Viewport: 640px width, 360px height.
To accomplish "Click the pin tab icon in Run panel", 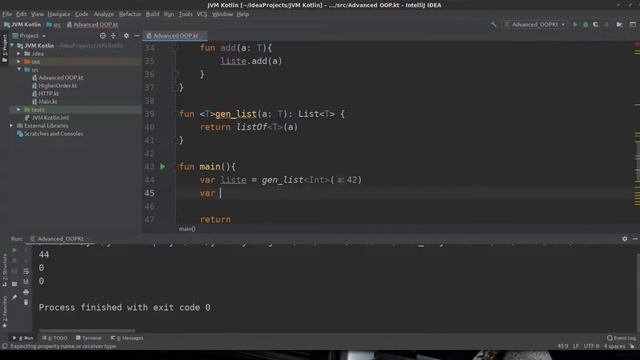I will pos(14,298).
